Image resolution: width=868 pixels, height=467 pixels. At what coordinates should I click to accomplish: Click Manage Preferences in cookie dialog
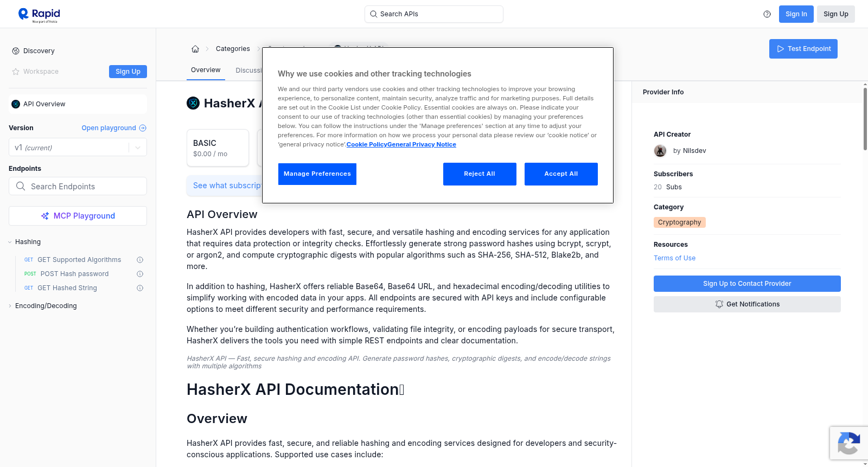(317, 174)
